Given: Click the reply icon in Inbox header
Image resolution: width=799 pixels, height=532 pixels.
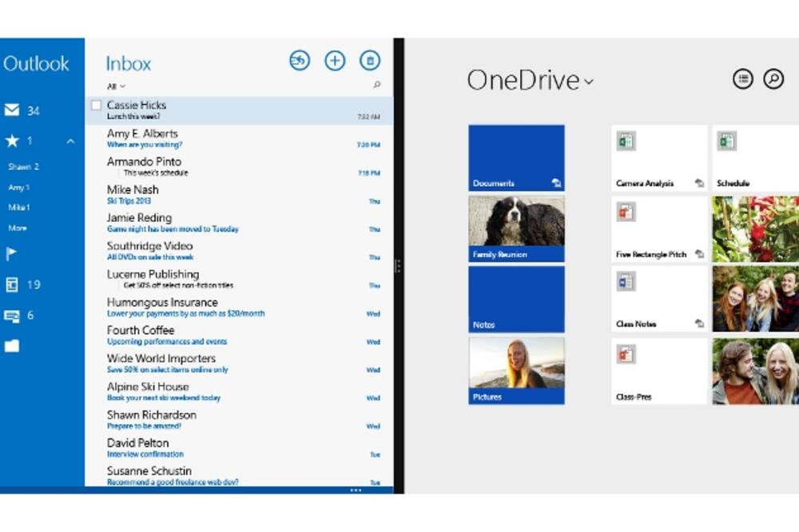Looking at the screenshot, I should [300, 61].
